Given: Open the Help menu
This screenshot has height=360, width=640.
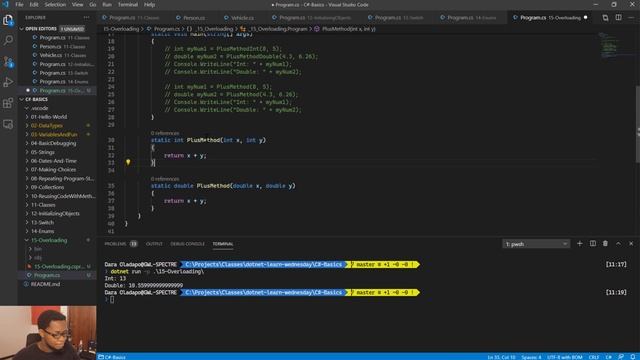Looking at the screenshot, I should click(x=149, y=4).
